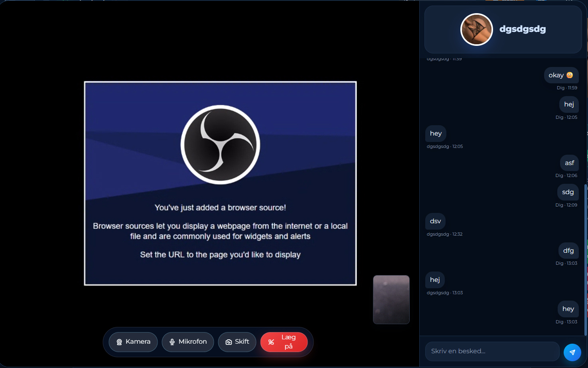Select the 'dsv' message bubble

tap(436, 221)
